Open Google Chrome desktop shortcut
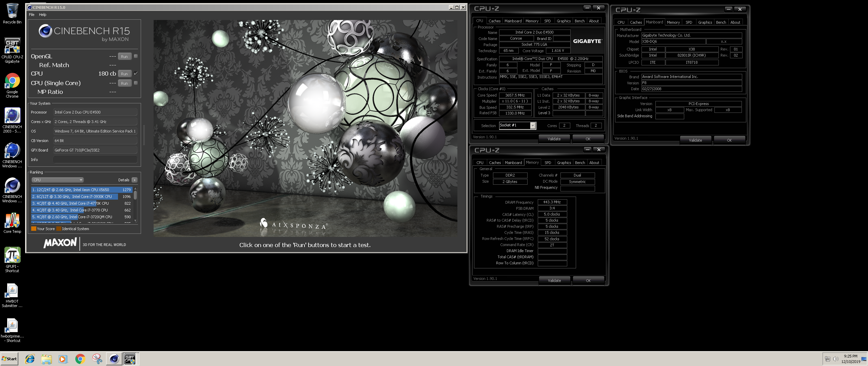Image resolution: width=868 pixels, height=366 pixels. [12, 85]
